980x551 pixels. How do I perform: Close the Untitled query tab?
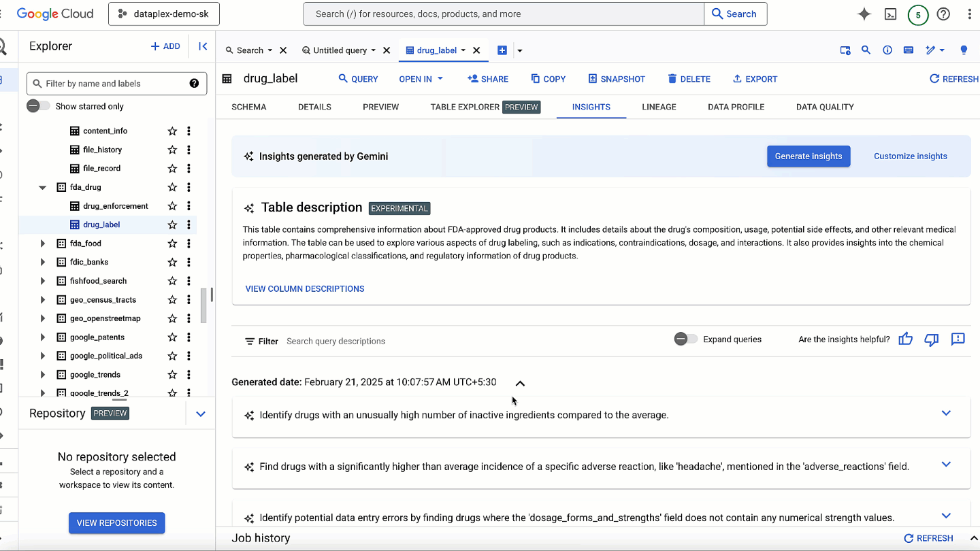[x=387, y=50]
